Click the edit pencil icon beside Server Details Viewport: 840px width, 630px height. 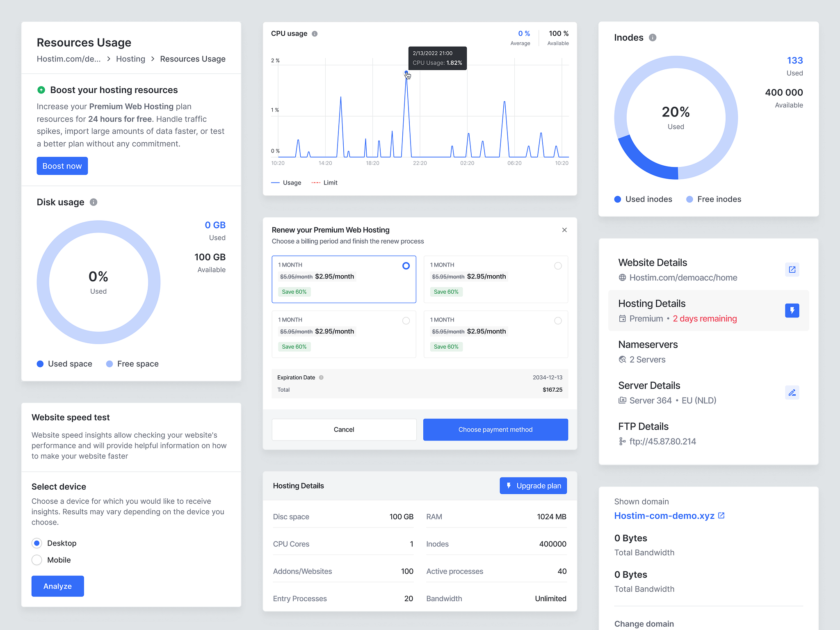[792, 393]
